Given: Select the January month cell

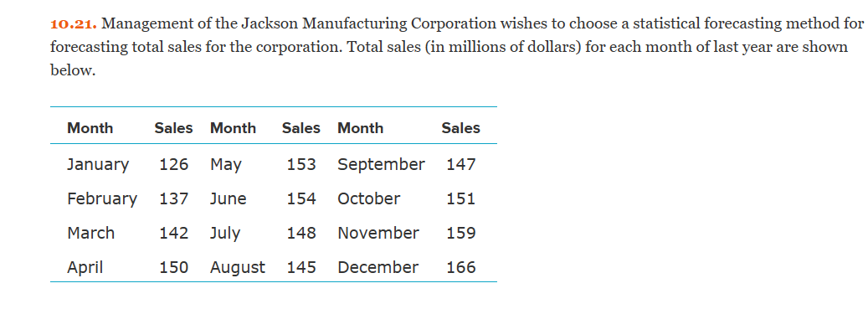Looking at the screenshot, I should 98,164.
